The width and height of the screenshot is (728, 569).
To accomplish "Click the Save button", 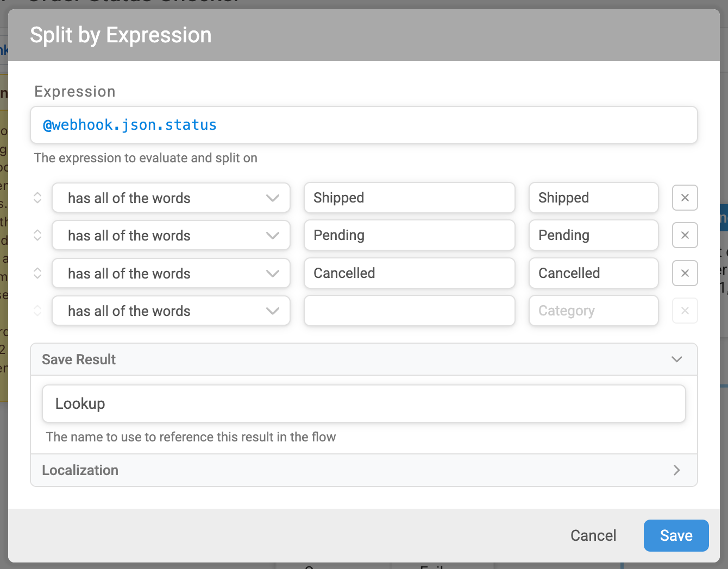I will [676, 535].
